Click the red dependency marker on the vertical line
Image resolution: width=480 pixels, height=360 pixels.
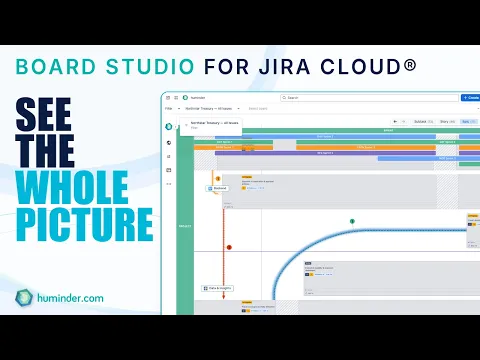pos(229,247)
